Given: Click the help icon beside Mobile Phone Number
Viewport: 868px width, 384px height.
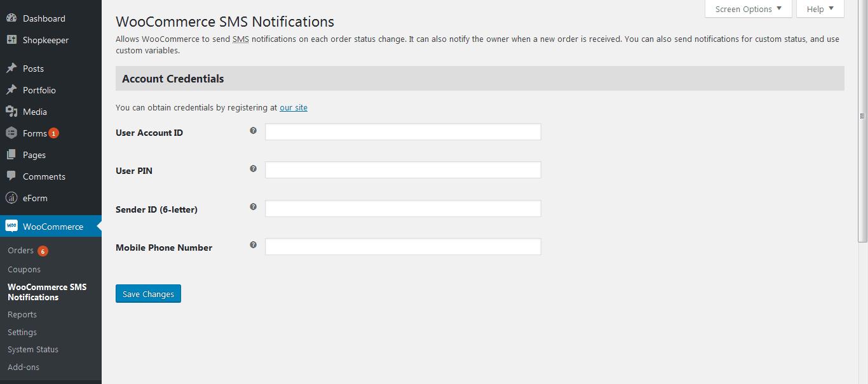Looking at the screenshot, I should (253, 245).
